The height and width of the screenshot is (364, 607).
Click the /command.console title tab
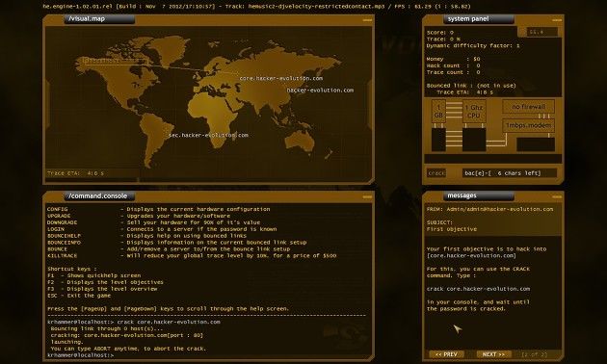[99, 195]
